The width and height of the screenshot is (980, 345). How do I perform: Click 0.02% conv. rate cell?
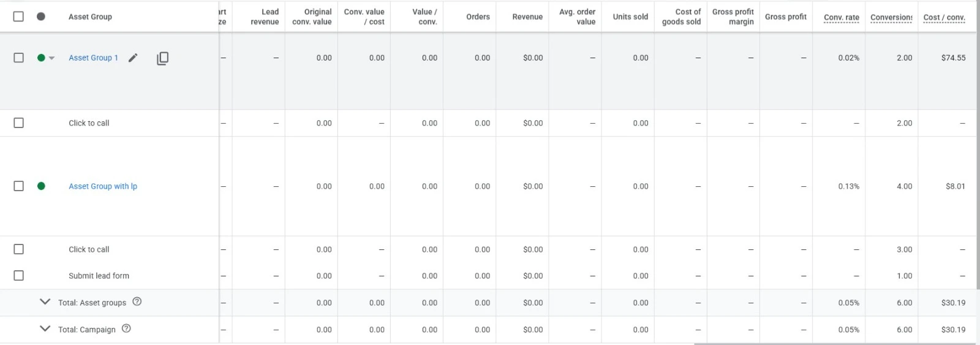click(848, 58)
